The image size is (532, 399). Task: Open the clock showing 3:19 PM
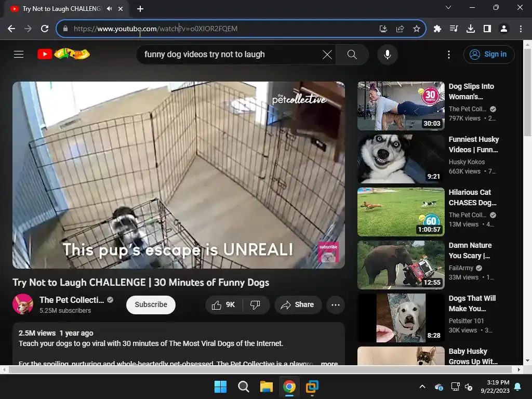point(495,387)
